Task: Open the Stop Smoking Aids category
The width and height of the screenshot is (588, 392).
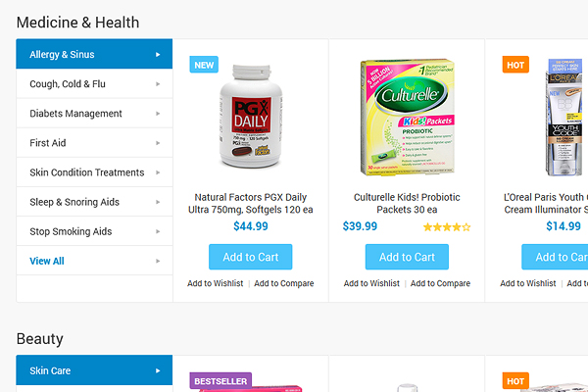Action: (x=71, y=231)
